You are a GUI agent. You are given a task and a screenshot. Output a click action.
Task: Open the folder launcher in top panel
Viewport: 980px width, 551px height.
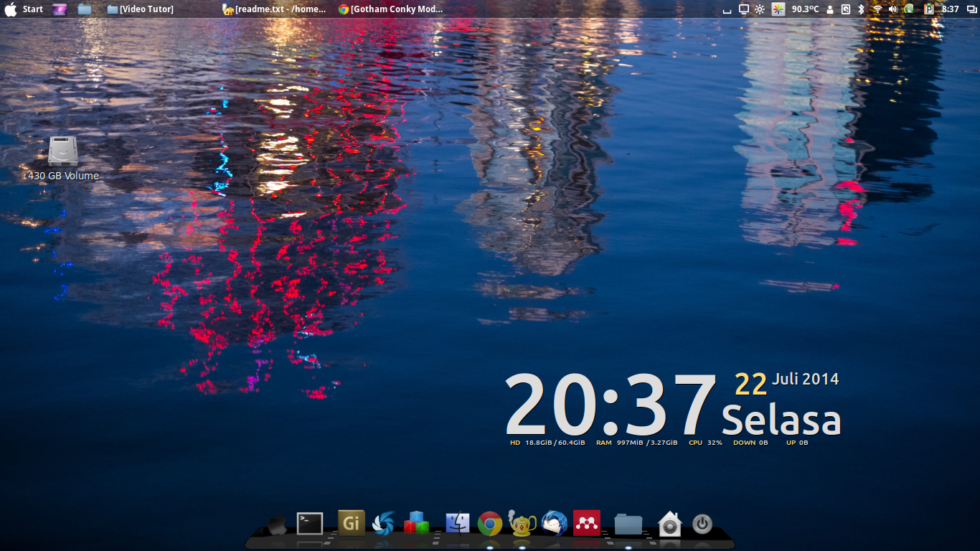coord(85,9)
